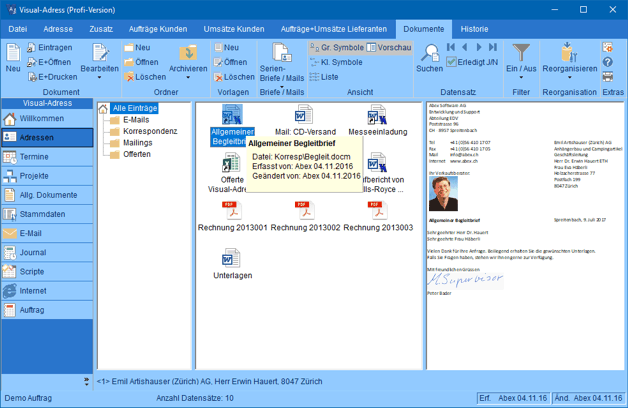Open Journal in the sidebar
This screenshot has width=628, height=408.
(47, 252)
